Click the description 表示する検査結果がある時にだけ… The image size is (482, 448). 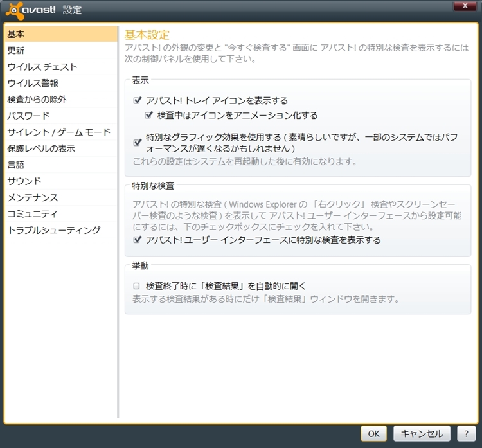click(266, 299)
